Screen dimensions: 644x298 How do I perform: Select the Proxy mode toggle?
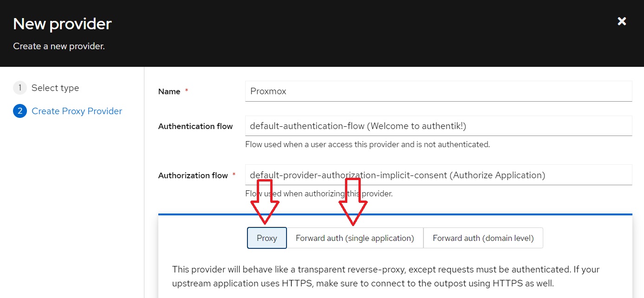click(x=267, y=238)
